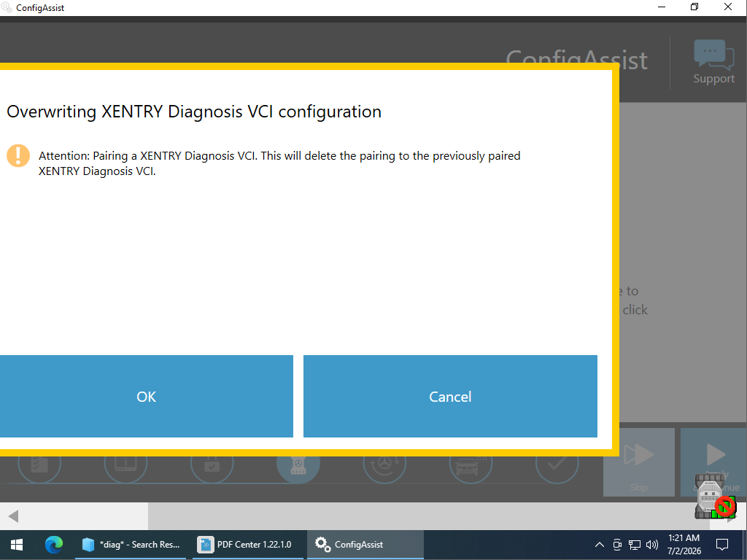Click the Meet Now tray icon

617,544
